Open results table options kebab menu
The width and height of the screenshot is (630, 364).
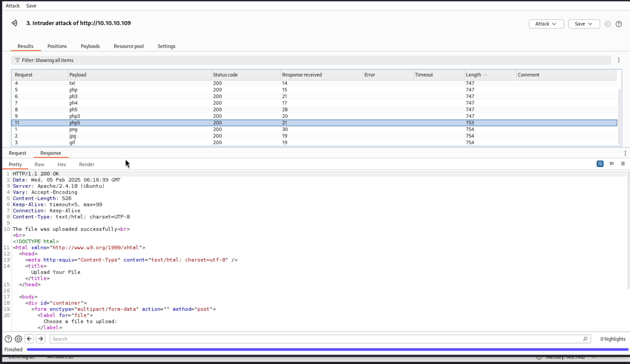pos(619,60)
